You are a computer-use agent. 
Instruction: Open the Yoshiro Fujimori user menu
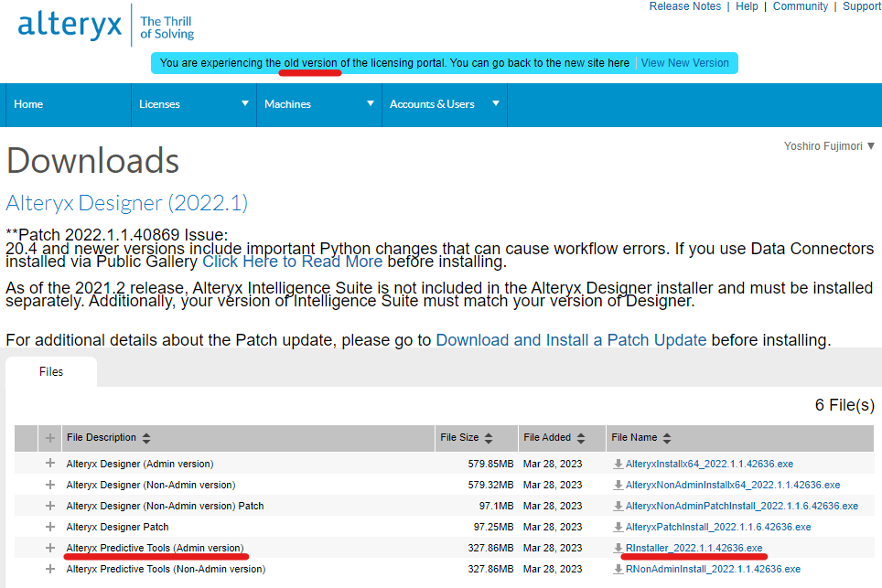tap(829, 145)
